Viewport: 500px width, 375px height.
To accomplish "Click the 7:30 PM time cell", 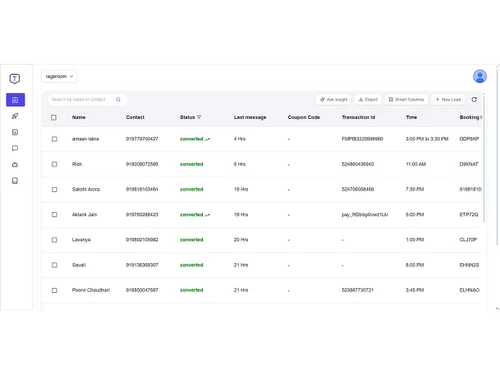I will pos(415,189).
